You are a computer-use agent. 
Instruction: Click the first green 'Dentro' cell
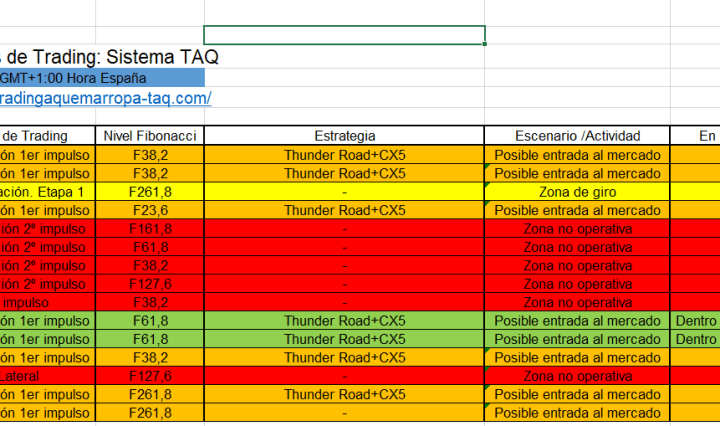coord(694,321)
